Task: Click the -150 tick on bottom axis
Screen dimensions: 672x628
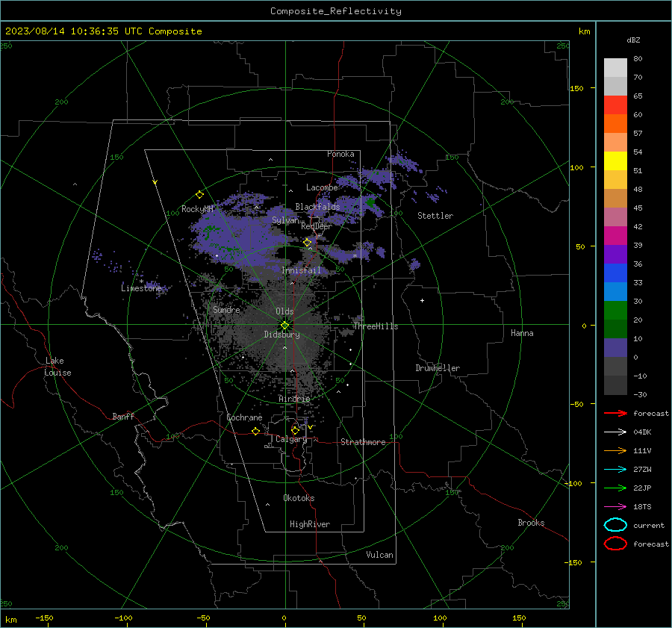Action: point(44,618)
